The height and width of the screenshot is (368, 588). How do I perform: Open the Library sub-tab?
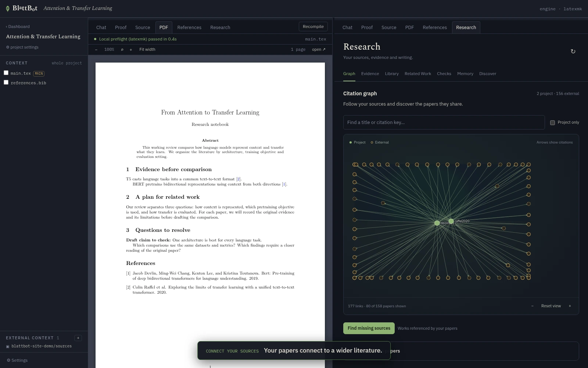tap(392, 74)
